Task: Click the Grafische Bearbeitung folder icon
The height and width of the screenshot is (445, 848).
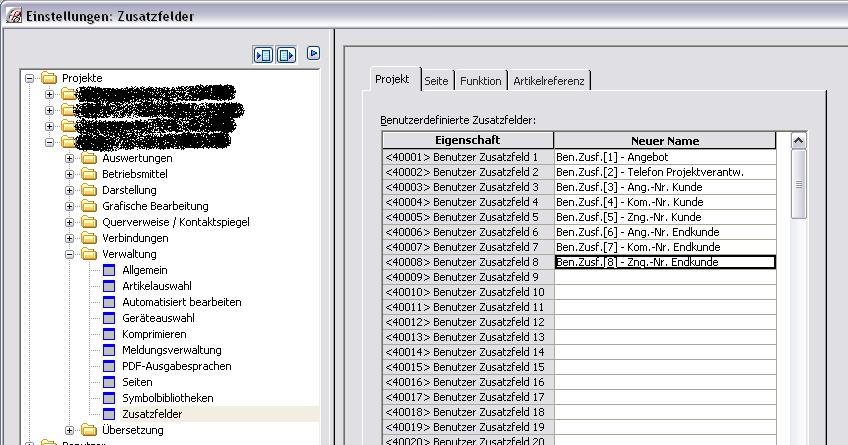Action: 89,206
